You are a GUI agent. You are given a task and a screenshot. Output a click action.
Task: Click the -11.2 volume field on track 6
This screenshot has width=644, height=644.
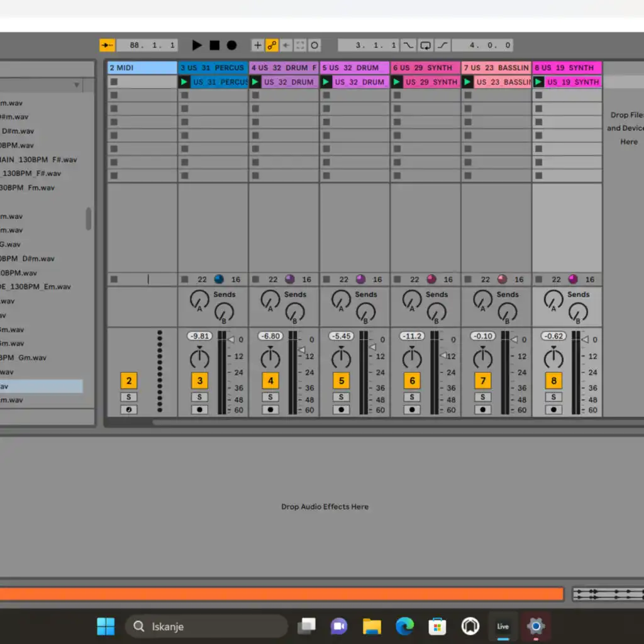[412, 336]
